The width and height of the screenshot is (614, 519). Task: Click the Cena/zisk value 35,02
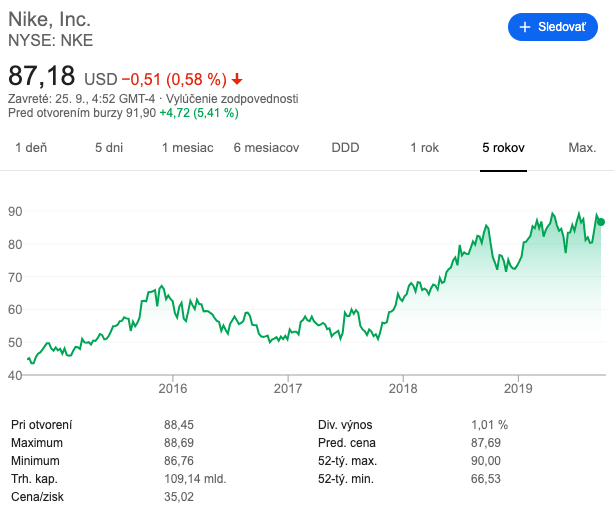pyautogui.click(x=179, y=497)
